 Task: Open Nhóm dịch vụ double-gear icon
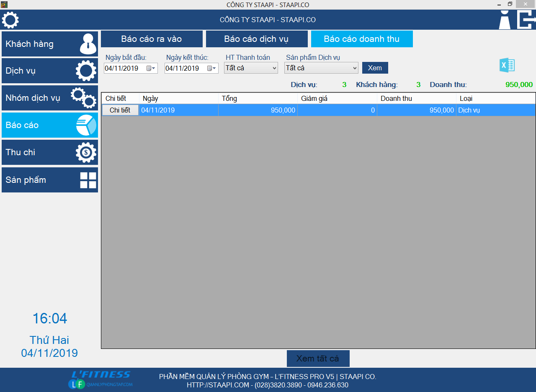point(83,98)
